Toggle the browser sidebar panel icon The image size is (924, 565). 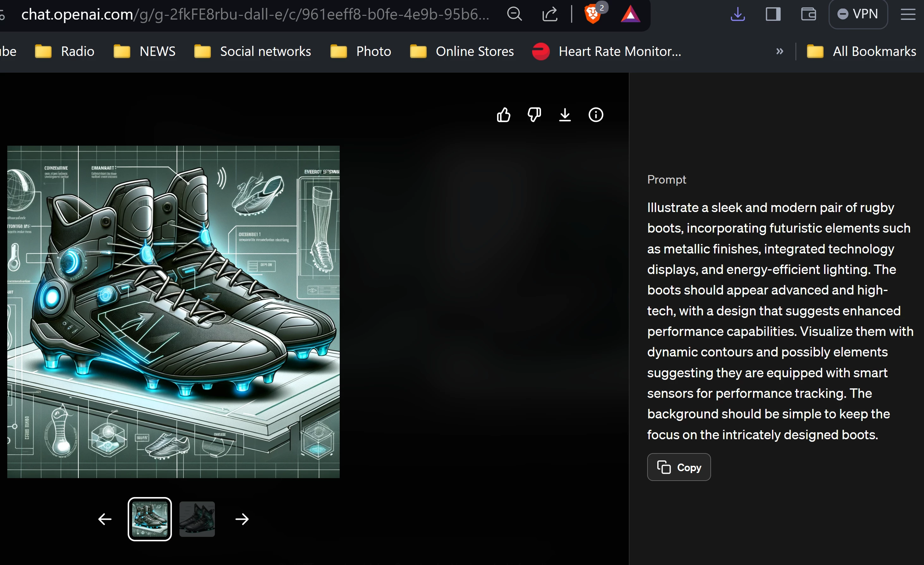tap(773, 14)
